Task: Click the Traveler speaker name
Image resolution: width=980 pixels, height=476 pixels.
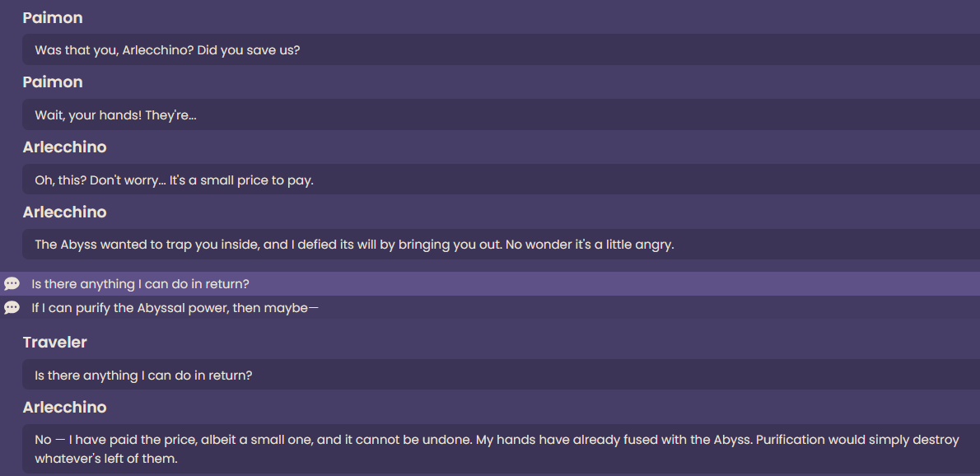Action: point(54,343)
